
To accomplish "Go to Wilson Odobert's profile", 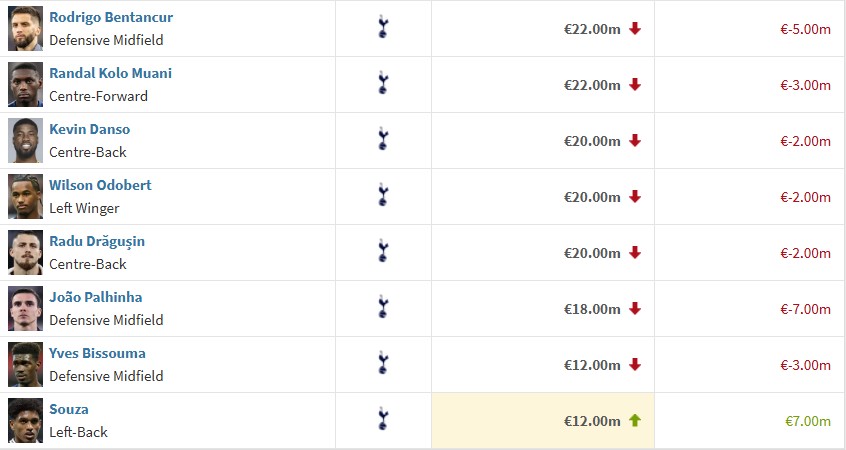I will 100,185.
